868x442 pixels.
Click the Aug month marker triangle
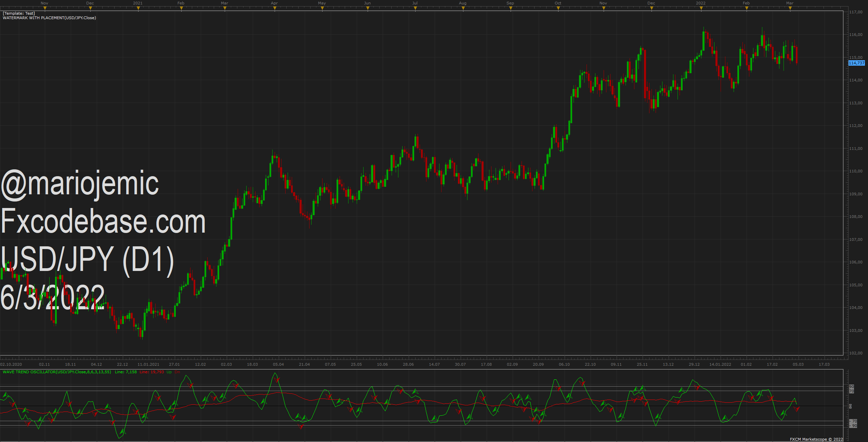[x=463, y=9]
